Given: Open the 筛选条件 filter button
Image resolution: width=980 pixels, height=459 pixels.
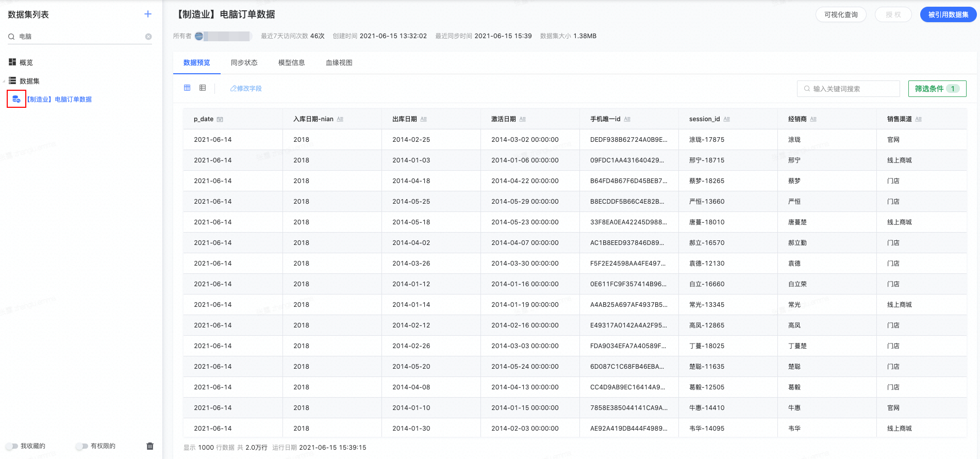Looking at the screenshot, I should point(937,89).
